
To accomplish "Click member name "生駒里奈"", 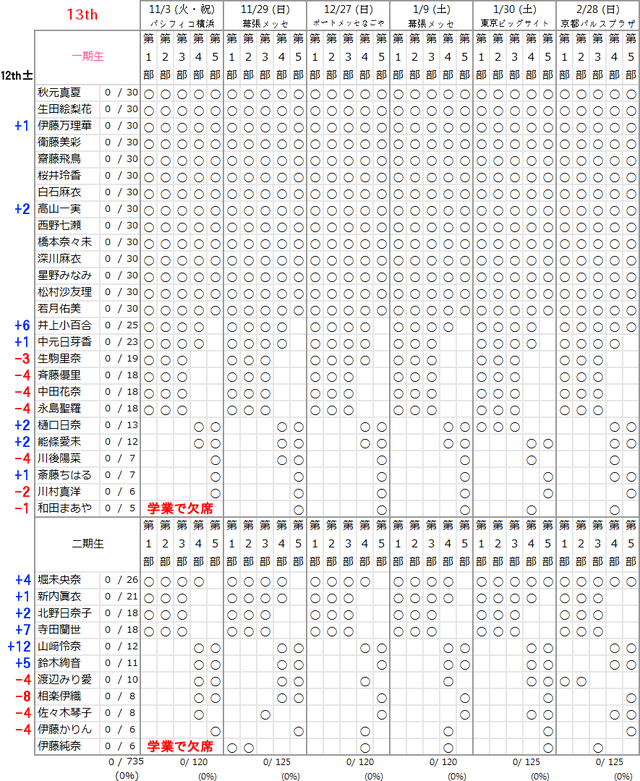I will (59, 359).
